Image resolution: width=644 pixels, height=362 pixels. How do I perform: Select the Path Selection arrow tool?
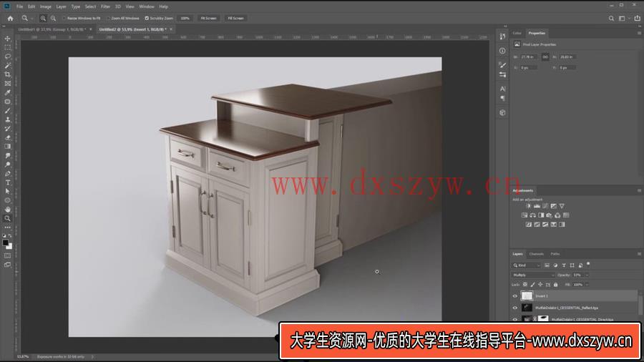pos(7,192)
